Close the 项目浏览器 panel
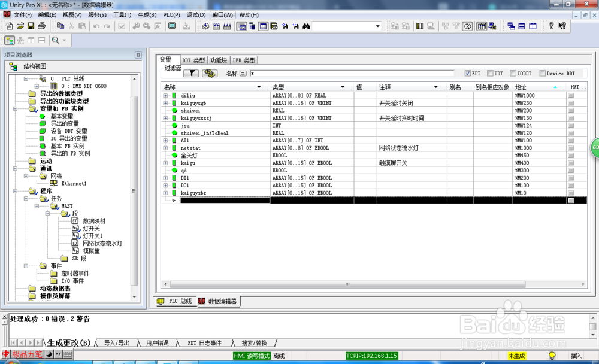This screenshot has height=364, width=599. (138, 56)
